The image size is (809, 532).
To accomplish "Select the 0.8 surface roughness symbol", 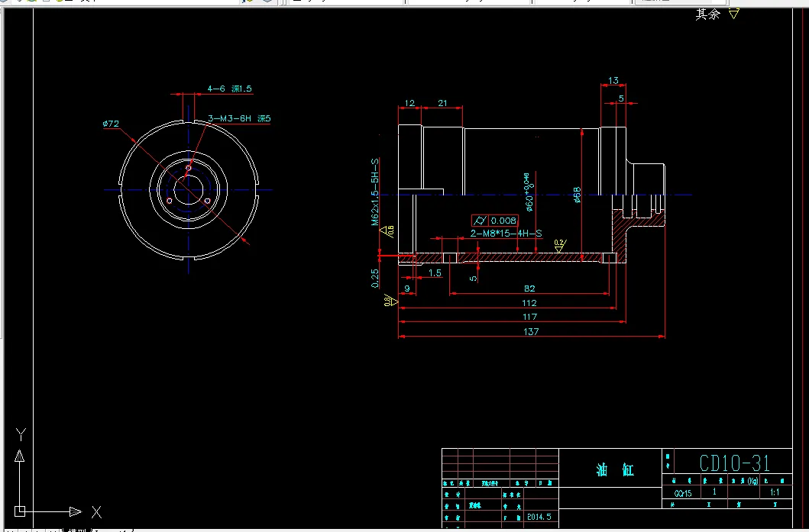I will [x=390, y=300].
